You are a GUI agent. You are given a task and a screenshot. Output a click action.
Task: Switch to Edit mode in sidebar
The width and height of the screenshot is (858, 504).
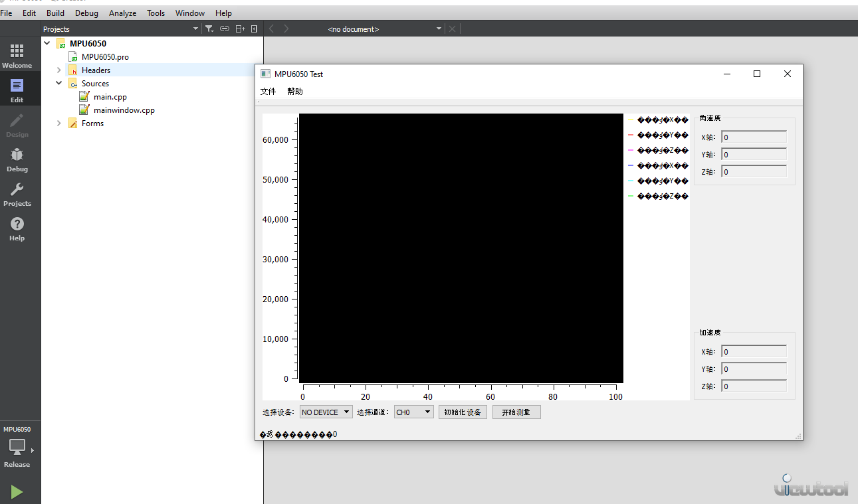point(17,90)
